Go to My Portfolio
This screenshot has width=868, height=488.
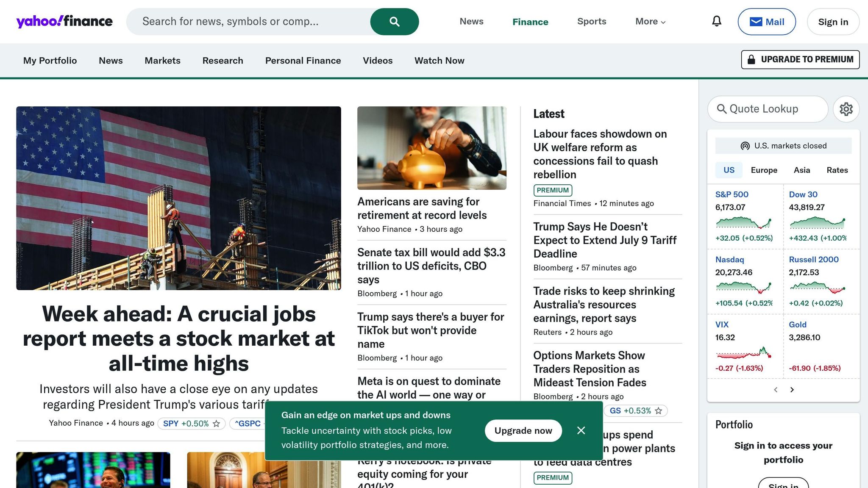[50, 61]
